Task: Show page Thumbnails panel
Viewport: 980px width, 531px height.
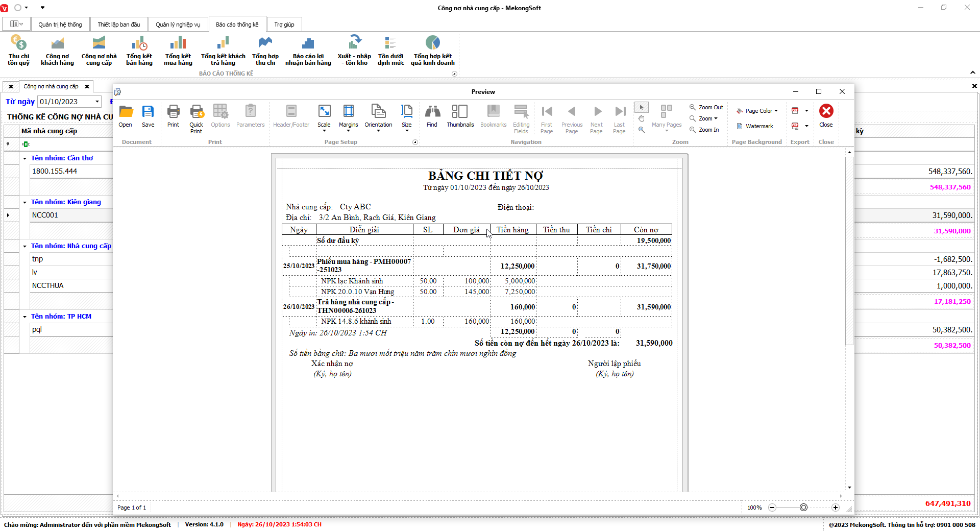Action: 460,116
